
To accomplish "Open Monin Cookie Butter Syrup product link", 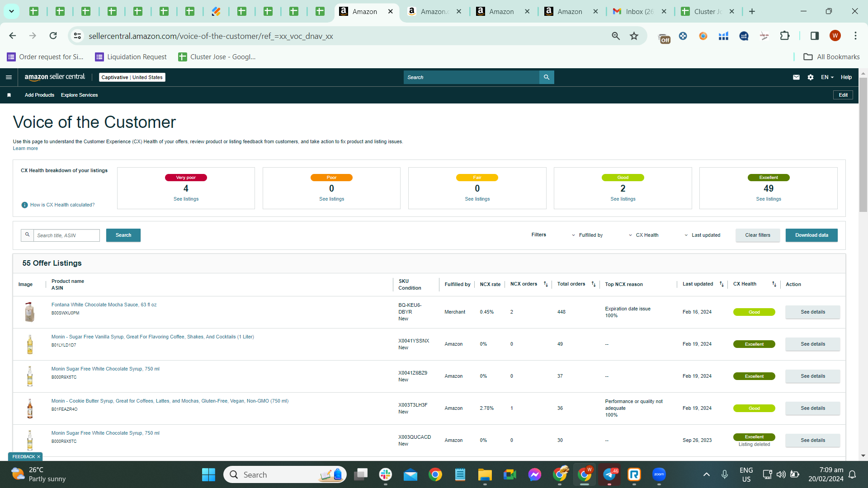I will pos(170,401).
